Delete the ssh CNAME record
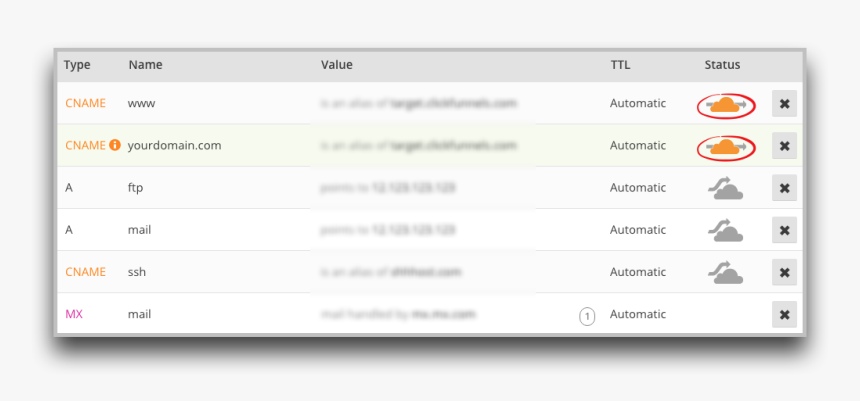 click(784, 272)
